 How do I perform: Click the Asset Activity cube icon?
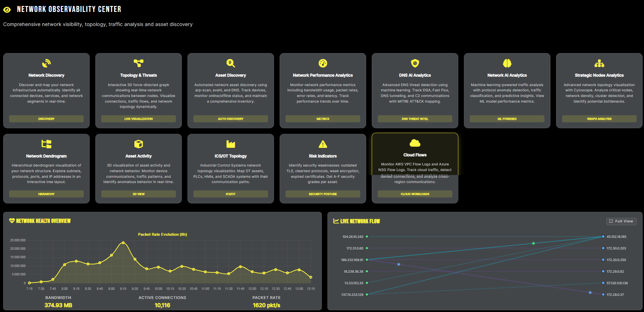point(139,144)
